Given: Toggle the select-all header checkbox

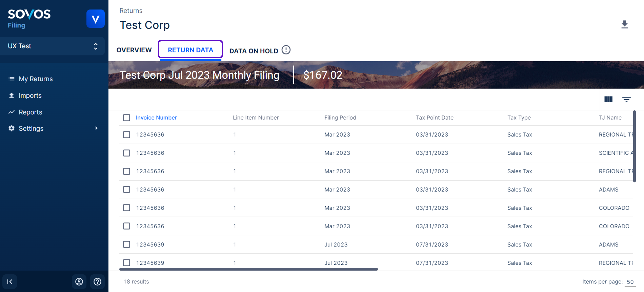Looking at the screenshot, I should coord(126,118).
